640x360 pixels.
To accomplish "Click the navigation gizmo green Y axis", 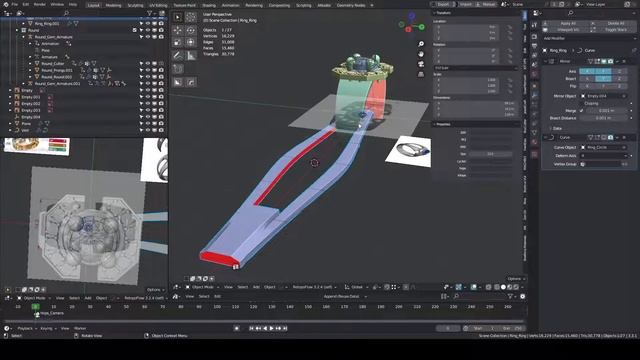I will coord(422,27).
